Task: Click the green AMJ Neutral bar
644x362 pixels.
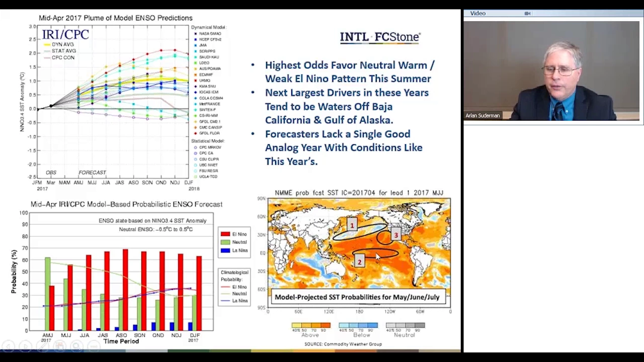Action: pos(48,294)
